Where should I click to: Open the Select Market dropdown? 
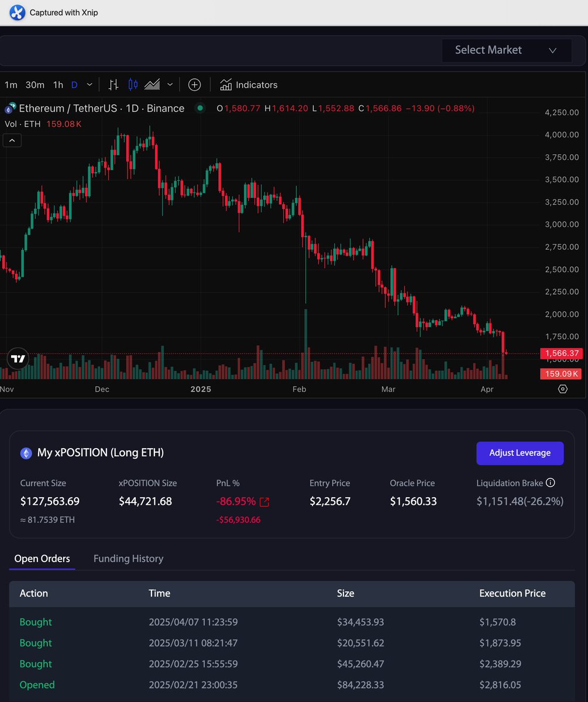pos(506,50)
